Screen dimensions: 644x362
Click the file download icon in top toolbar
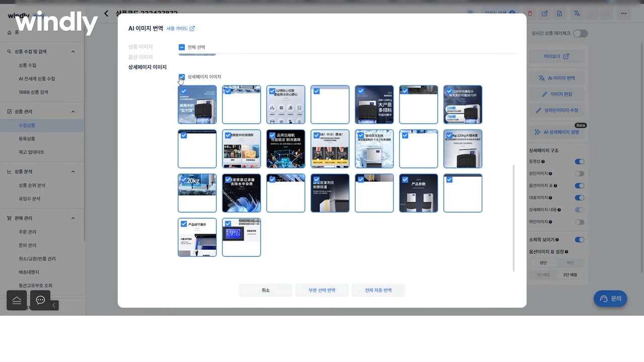coord(559,14)
